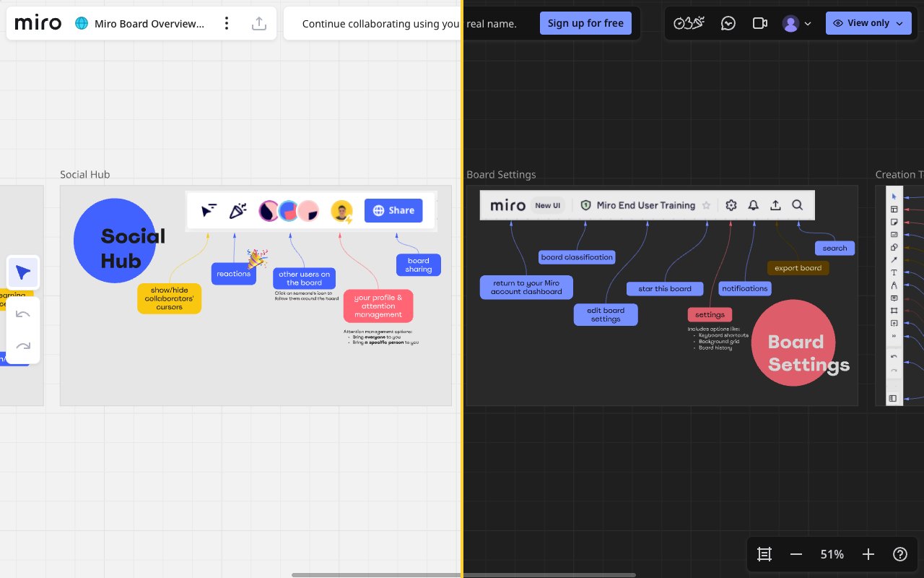Click the party popper emoji sticker near 'reactions'
The width and height of the screenshot is (924, 578).
[x=257, y=259]
